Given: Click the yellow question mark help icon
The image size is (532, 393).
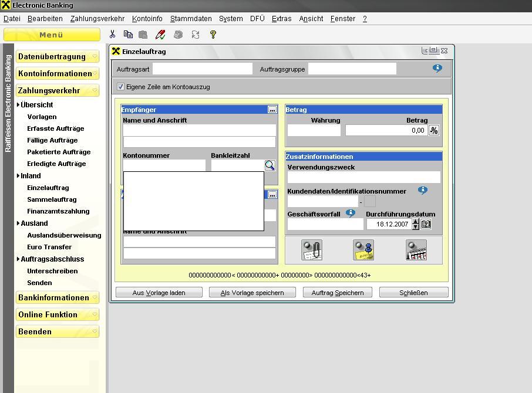Looking at the screenshot, I should point(213,35).
